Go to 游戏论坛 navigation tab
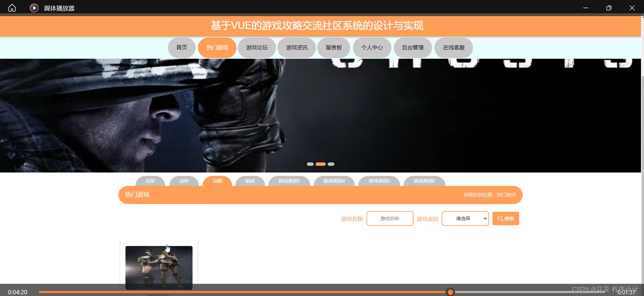The image size is (644, 296). [x=257, y=48]
